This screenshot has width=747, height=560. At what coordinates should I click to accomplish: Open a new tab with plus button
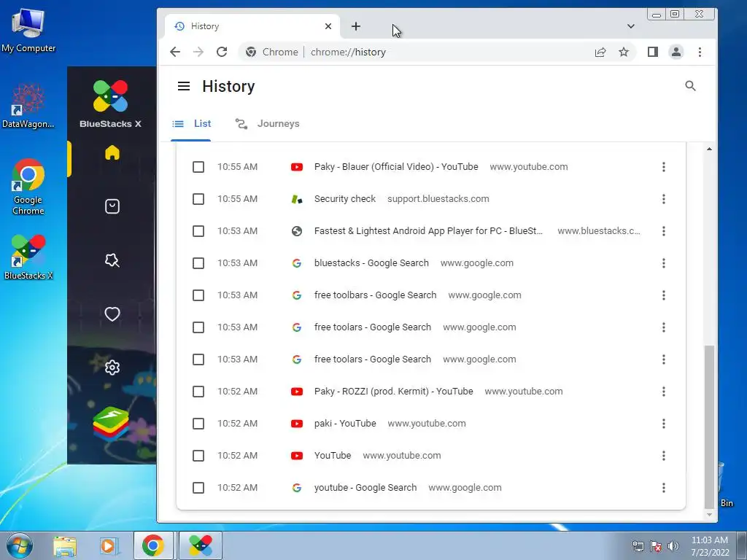356,26
